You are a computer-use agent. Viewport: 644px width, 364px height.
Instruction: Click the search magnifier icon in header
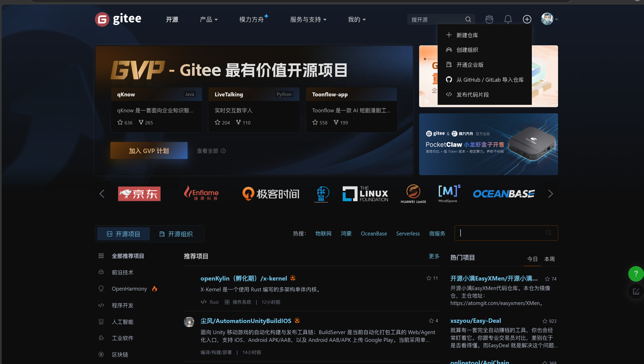click(468, 19)
